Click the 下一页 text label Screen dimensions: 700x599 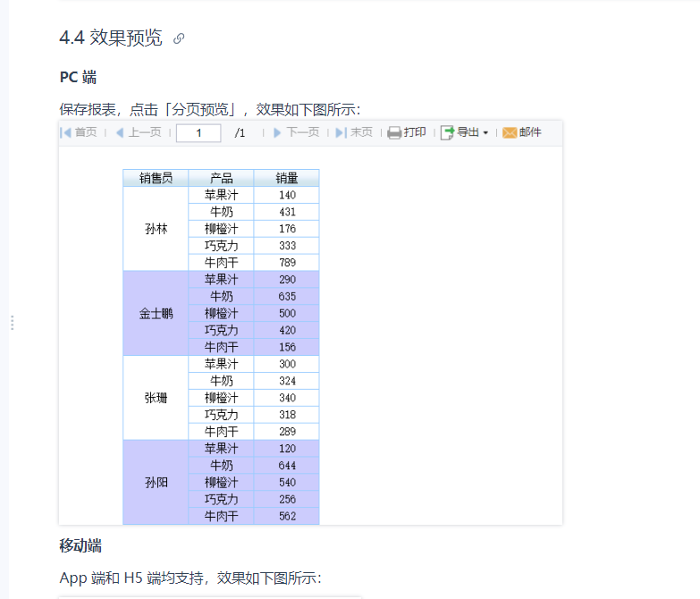coord(303,132)
